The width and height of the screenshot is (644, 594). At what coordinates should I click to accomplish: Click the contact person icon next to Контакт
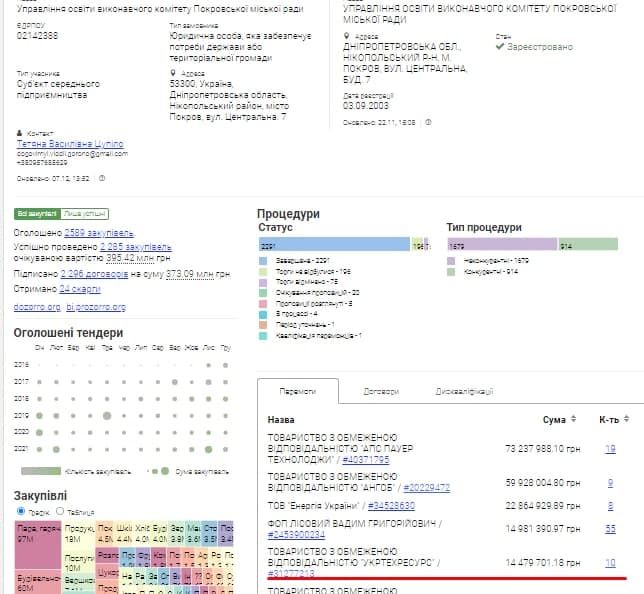(x=20, y=133)
